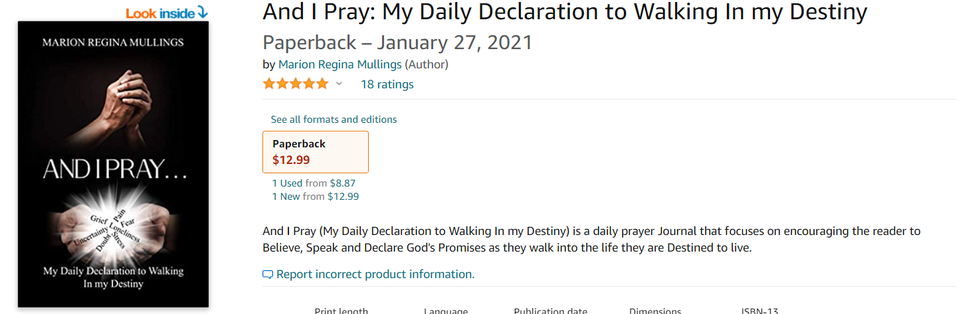
Task: Click the Dimensions detail label
Action: (x=655, y=311)
